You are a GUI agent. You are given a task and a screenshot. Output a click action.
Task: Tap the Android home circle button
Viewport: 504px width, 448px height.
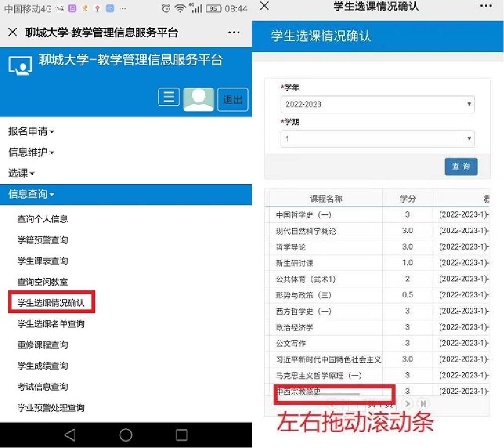pyautogui.click(x=126, y=435)
